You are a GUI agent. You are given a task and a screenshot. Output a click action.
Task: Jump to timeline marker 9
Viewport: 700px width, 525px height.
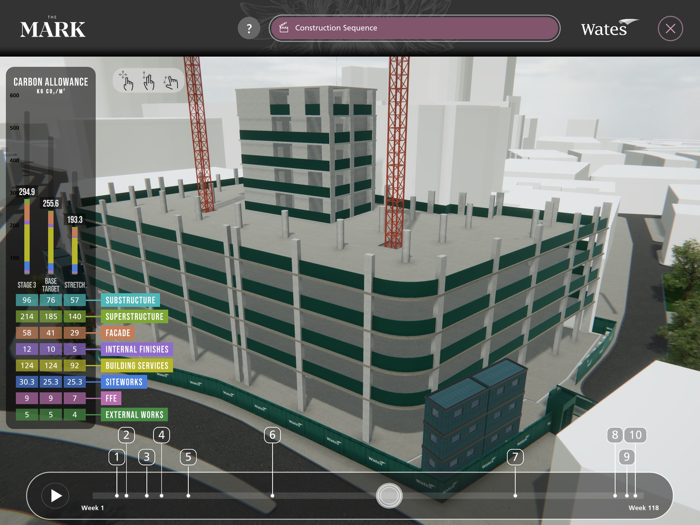627,457
